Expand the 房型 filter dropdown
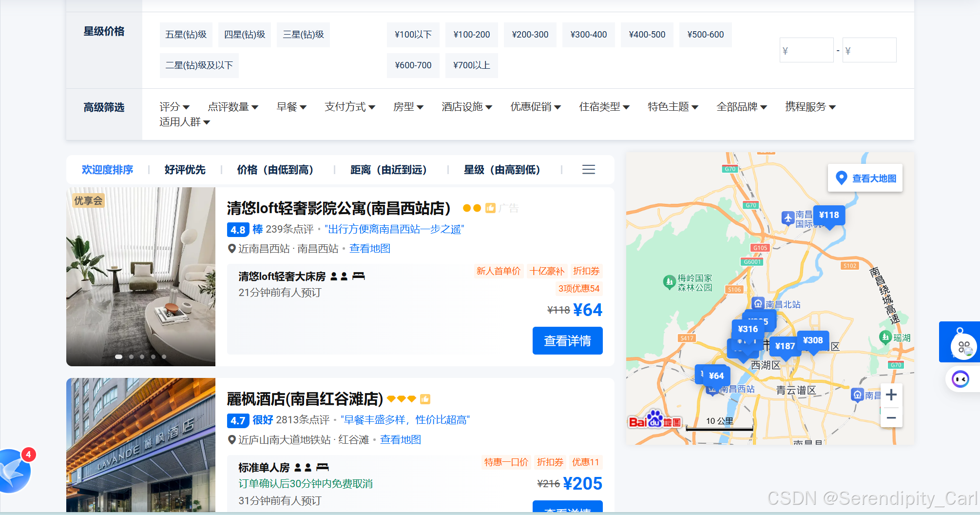Screen dimensions: 980x515 [408, 107]
